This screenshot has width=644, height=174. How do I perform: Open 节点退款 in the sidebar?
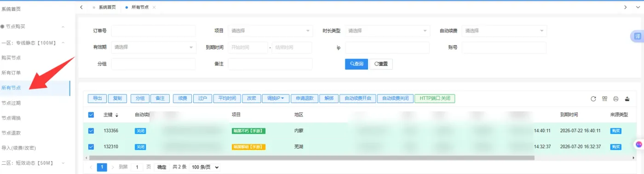11,133
